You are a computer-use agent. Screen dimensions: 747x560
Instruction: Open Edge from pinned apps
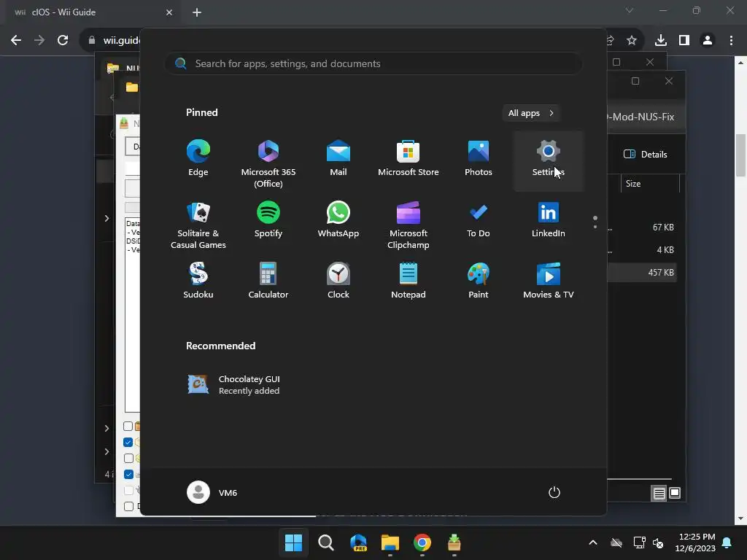(x=198, y=160)
